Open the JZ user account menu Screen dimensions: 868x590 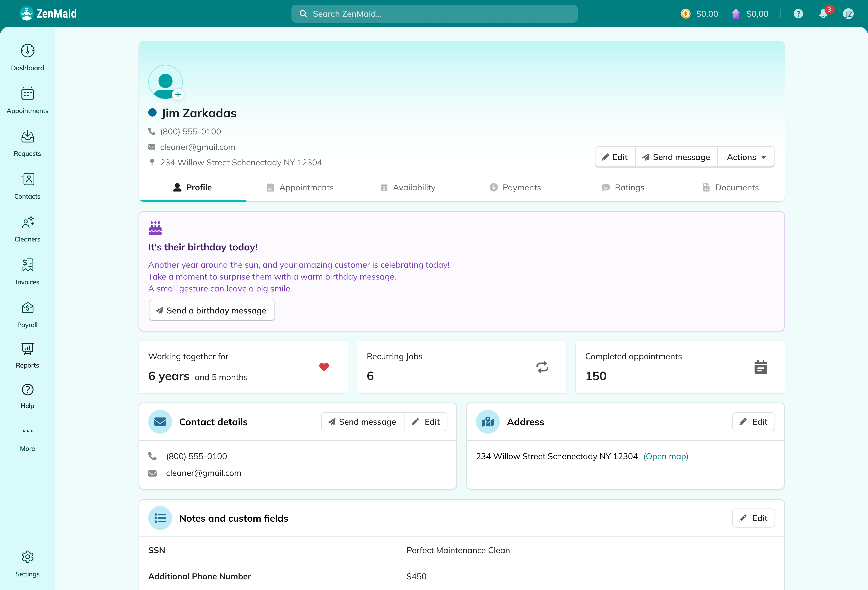848,14
